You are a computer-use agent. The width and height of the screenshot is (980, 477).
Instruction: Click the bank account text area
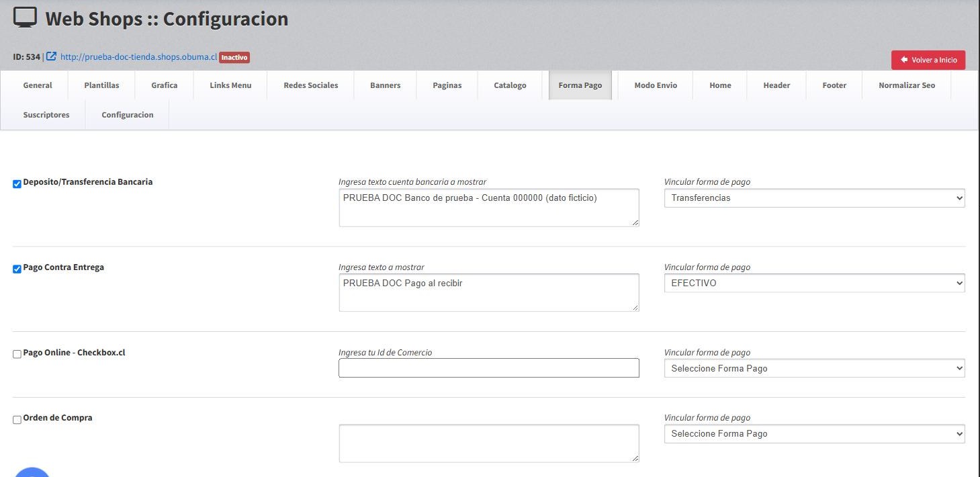tap(489, 208)
